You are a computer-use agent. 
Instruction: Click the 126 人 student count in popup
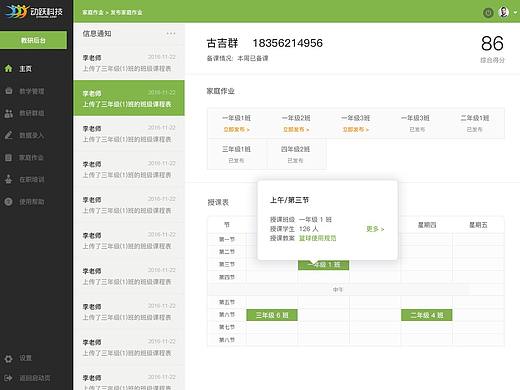tap(309, 229)
